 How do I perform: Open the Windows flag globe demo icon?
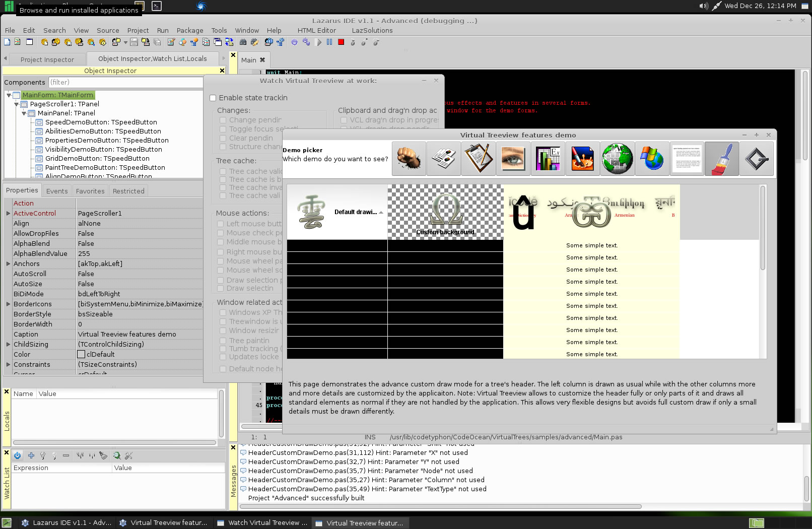pos(652,159)
